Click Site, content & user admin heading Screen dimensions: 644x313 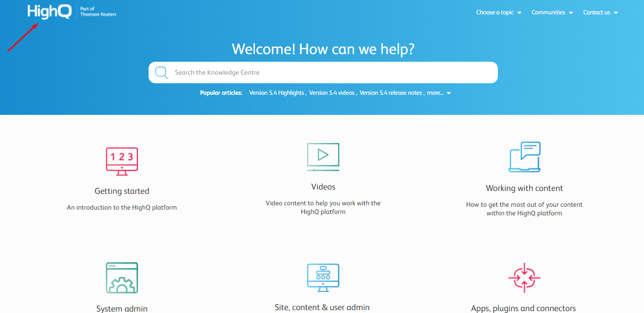click(322, 307)
